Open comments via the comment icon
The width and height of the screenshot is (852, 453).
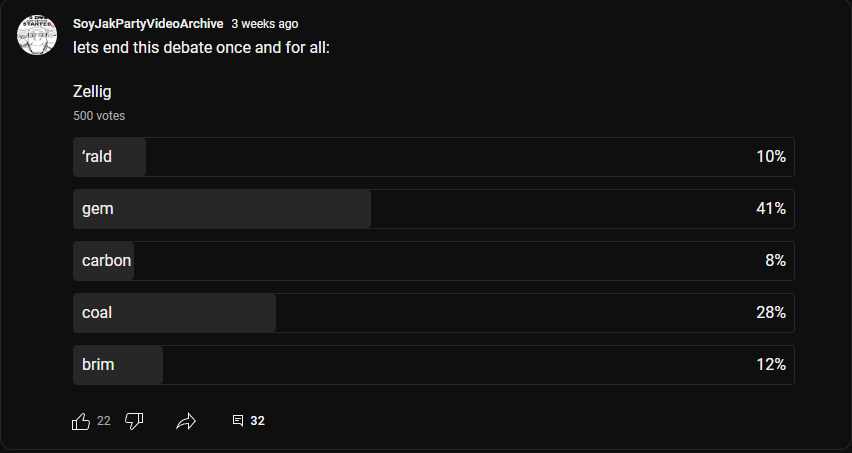tap(238, 421)
